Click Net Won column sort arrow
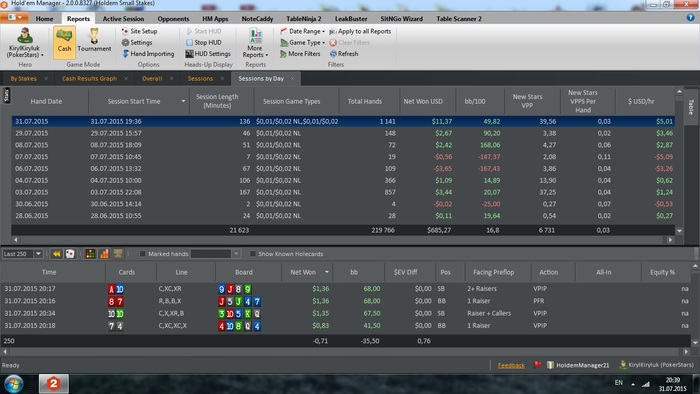The width and height of the screenshot is (700, 394). pyautogui.click(x=327, y=272)
